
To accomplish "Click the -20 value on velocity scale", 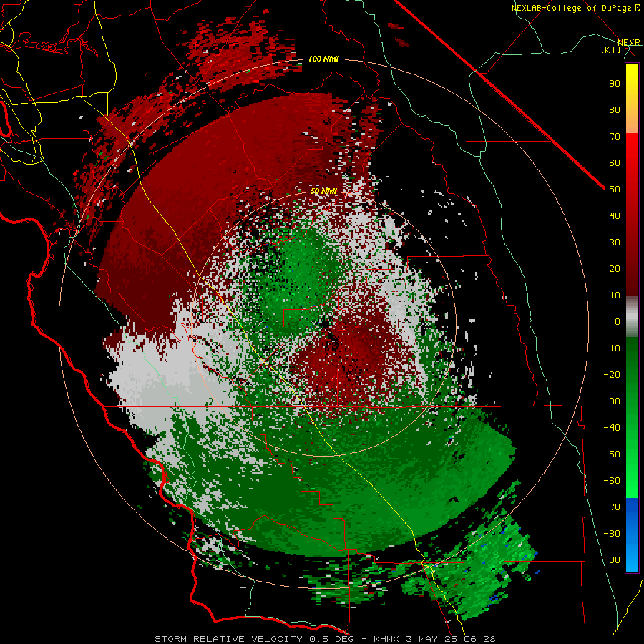I will click(x=612, y=374).
